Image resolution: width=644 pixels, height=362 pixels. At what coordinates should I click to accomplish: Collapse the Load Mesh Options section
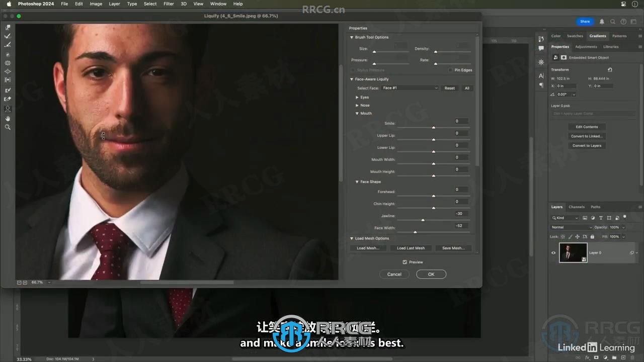pyautogui.click(x=352, y=238)
